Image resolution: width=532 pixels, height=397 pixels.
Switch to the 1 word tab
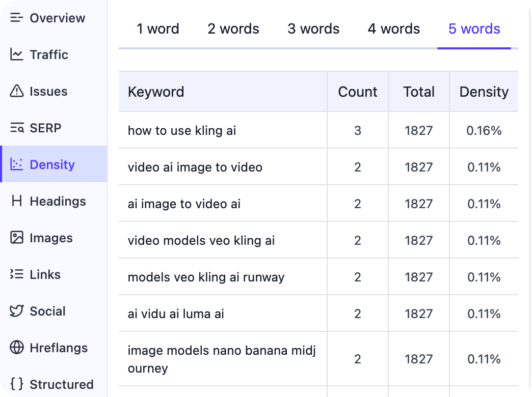[x=158, y=29]
